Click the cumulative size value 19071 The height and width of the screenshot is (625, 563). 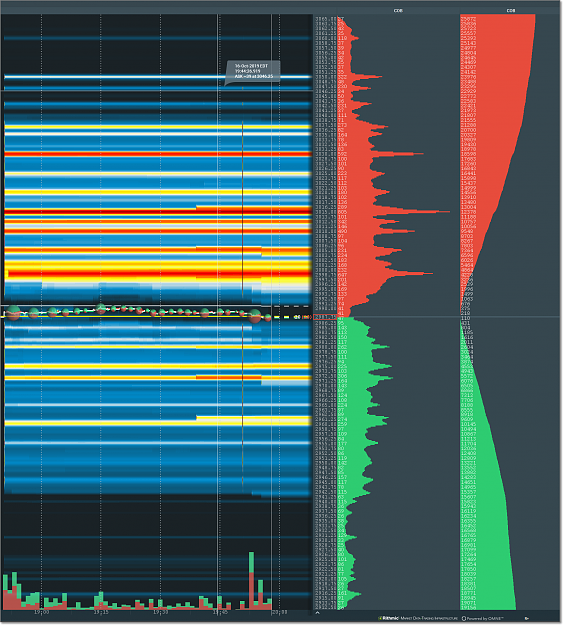pyautogui.click(x=467, y=603)
